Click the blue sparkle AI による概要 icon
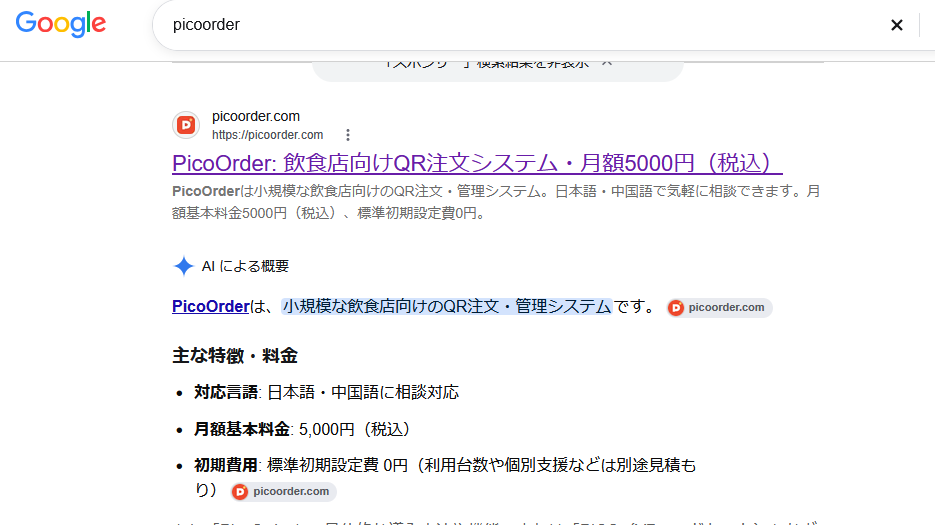This screenshot has width=935, height=525. pos(184,266)
